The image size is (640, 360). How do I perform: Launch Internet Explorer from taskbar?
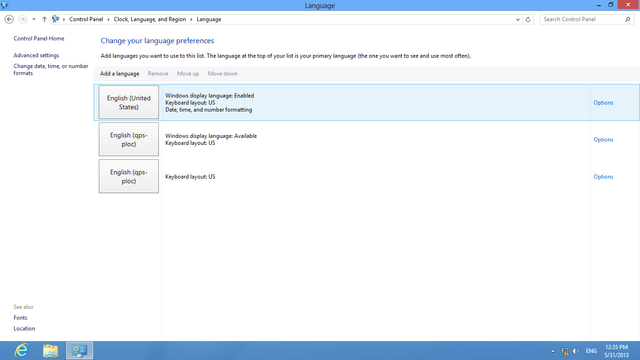click(x=22, y=351)
